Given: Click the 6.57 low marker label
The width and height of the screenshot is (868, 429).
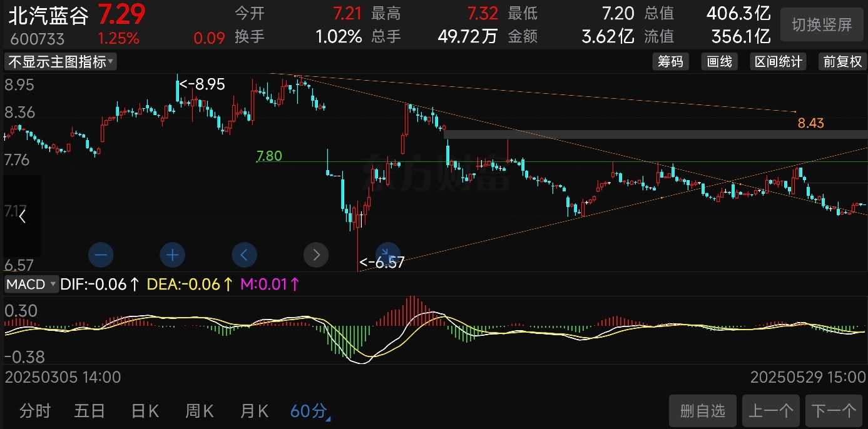Looking at the screenshot, I should coord(382,263).
